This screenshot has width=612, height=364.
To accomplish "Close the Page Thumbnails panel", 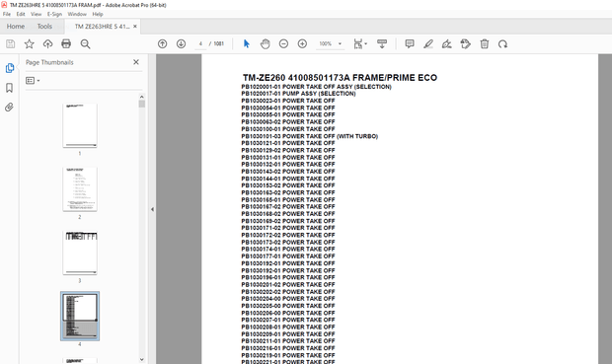I will point(136,62).
